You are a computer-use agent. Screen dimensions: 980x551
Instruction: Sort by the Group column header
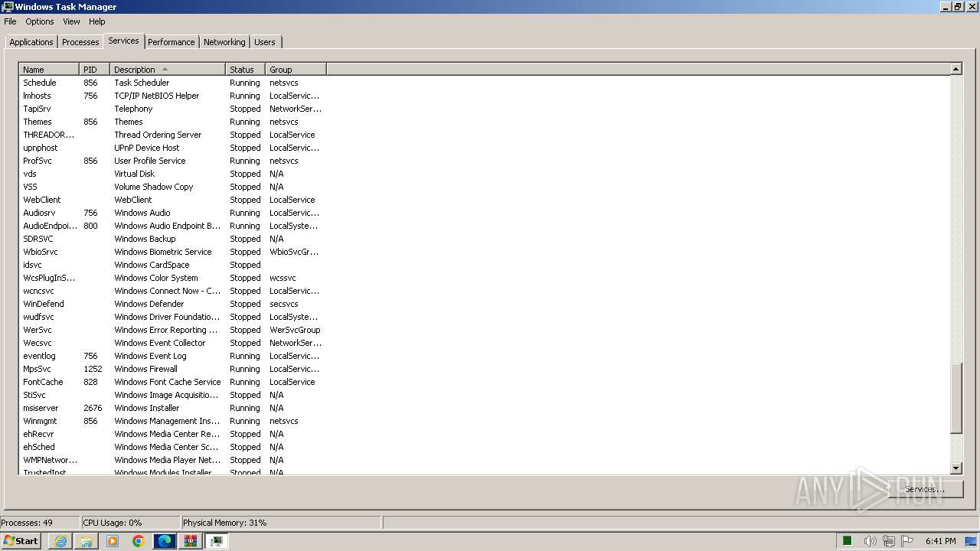click(296, 70)
